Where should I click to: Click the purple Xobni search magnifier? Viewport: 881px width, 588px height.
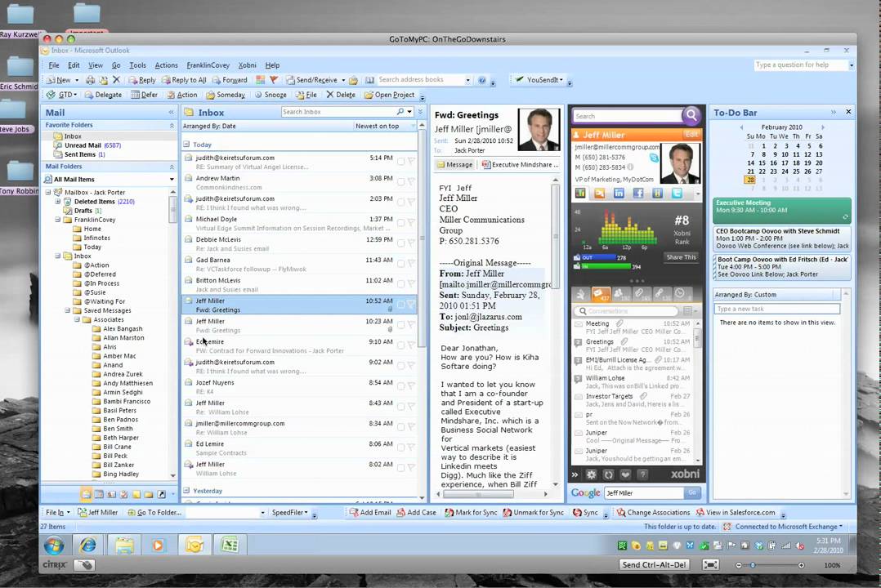coord(691,116)
